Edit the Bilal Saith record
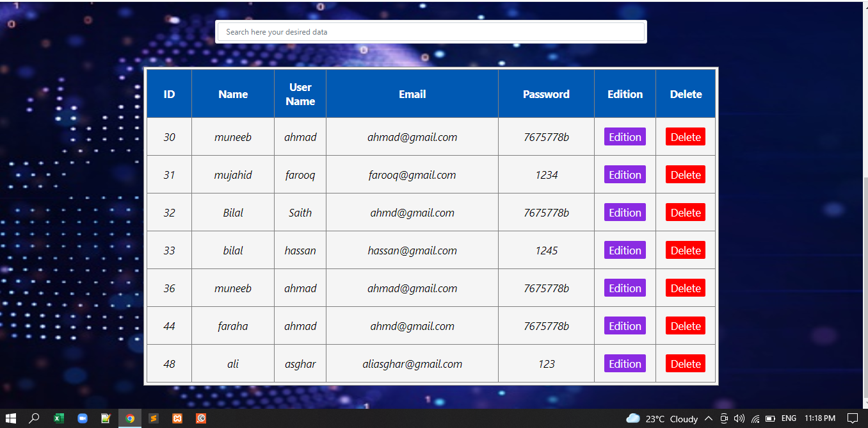This screenshot has width=868, height=428. 625,213
